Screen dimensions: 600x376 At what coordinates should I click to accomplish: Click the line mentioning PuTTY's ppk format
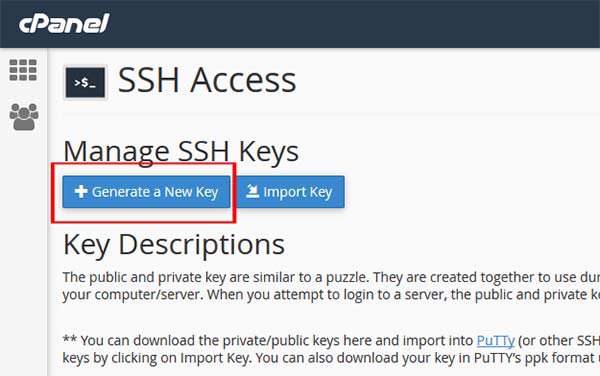point(331,358)
